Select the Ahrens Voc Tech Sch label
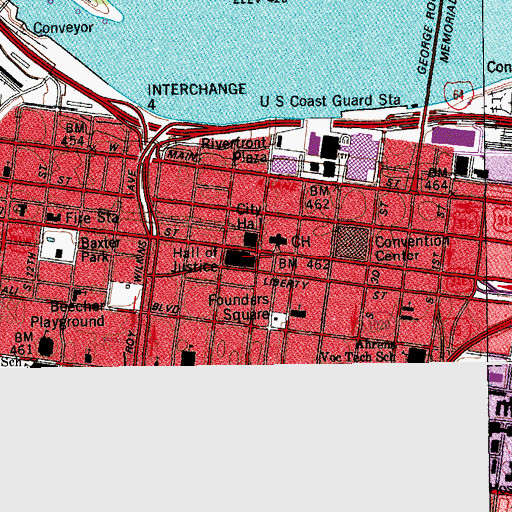 (x=359, y=351)
